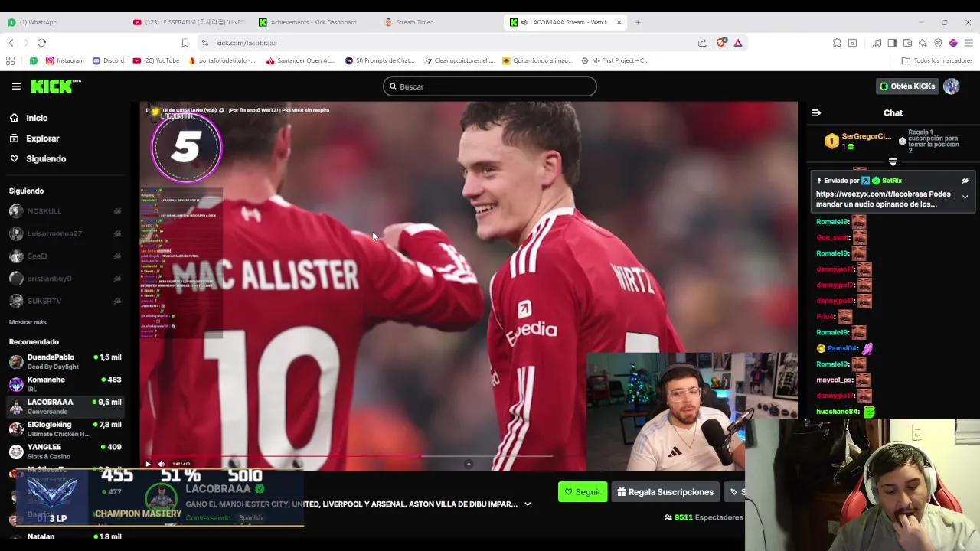Screen dimensions: 980x551
Task: Open Discord bookmark
Action: pos(108,60)
